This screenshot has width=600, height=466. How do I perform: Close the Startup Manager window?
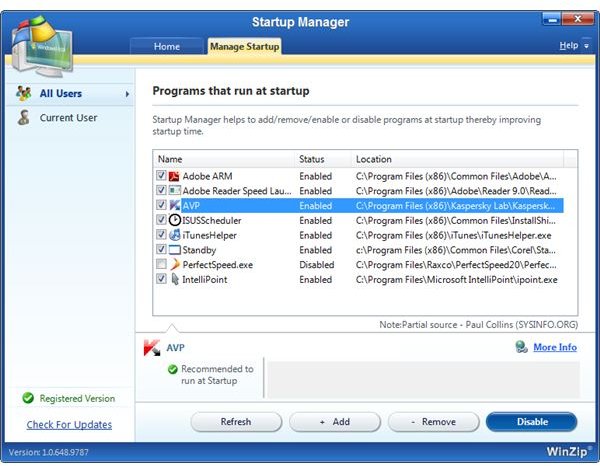(578, 19)
